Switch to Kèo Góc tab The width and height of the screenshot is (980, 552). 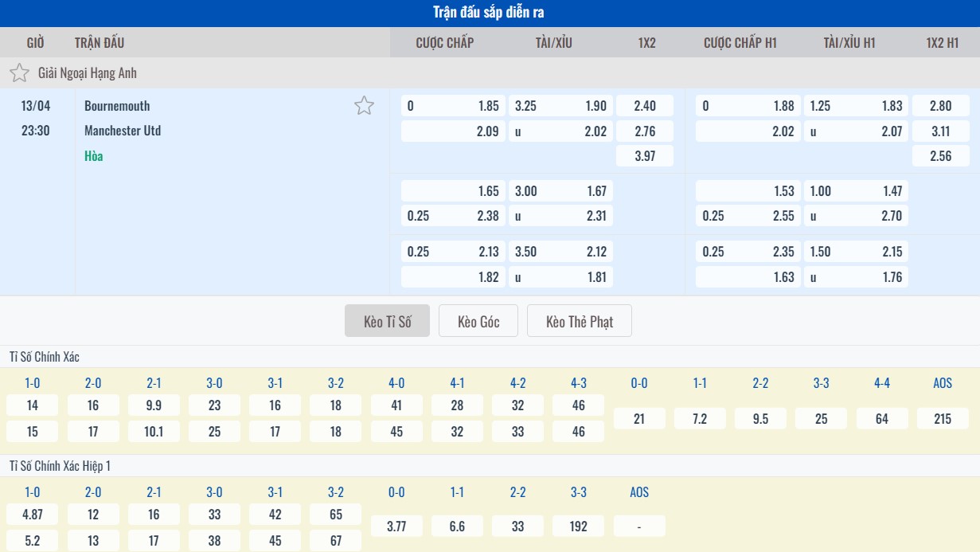[478, 322]
